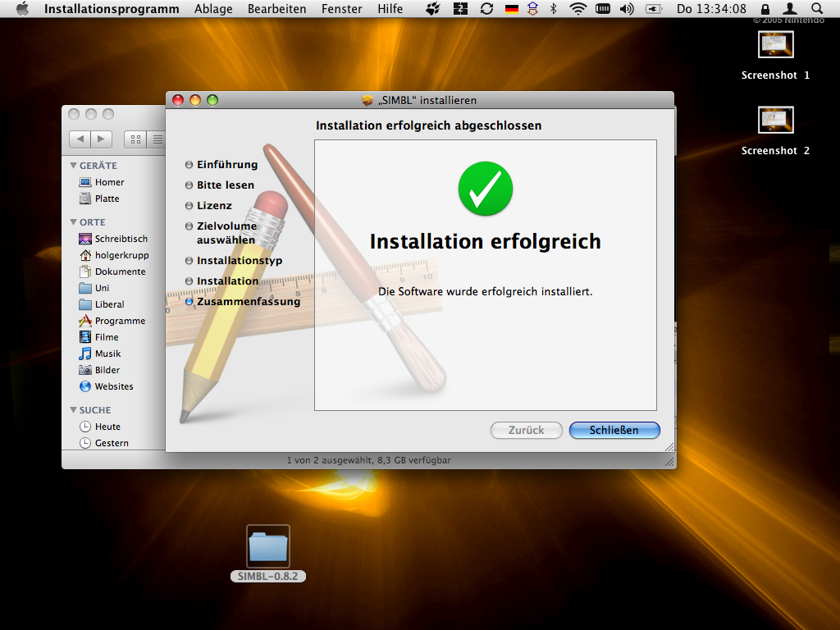Click the Installation installer step
This screenshot has width=840, height=630.
[221, 281]
